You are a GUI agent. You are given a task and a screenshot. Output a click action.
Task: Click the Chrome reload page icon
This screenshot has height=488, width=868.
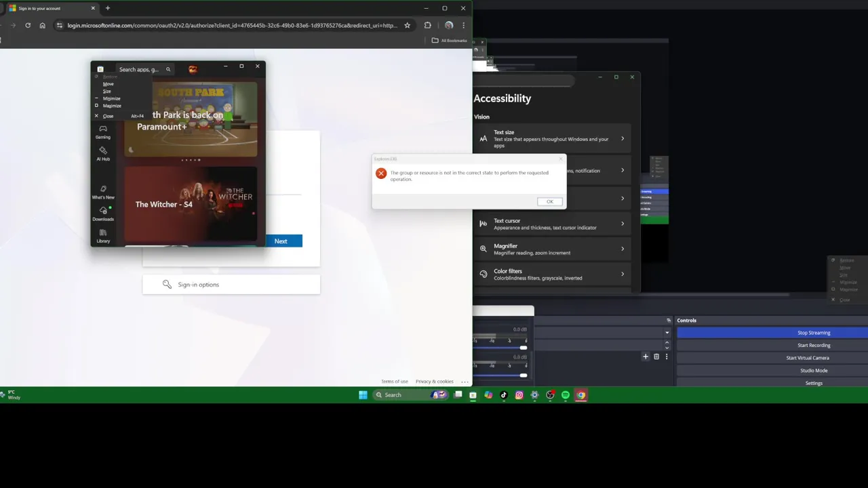tap(28, 25)
